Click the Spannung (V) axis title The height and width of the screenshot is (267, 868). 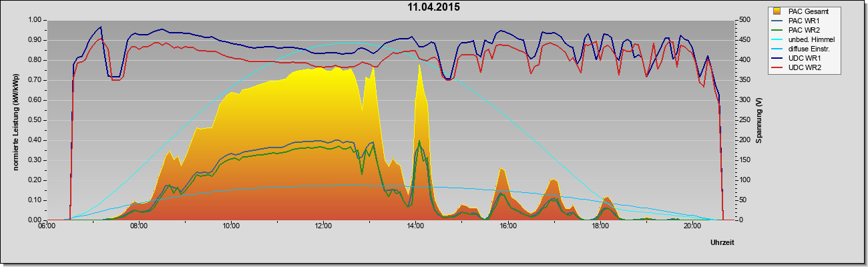tap(758, 119)
